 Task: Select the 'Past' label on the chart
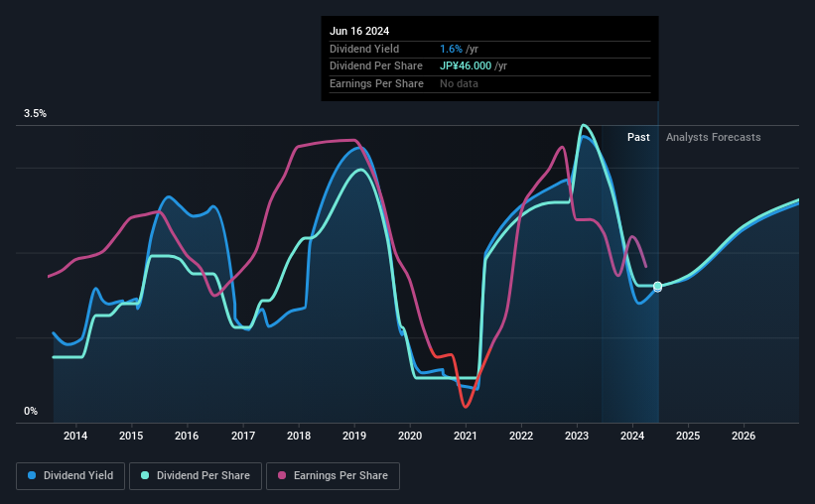pyautogui.click(x=638, y=137)
